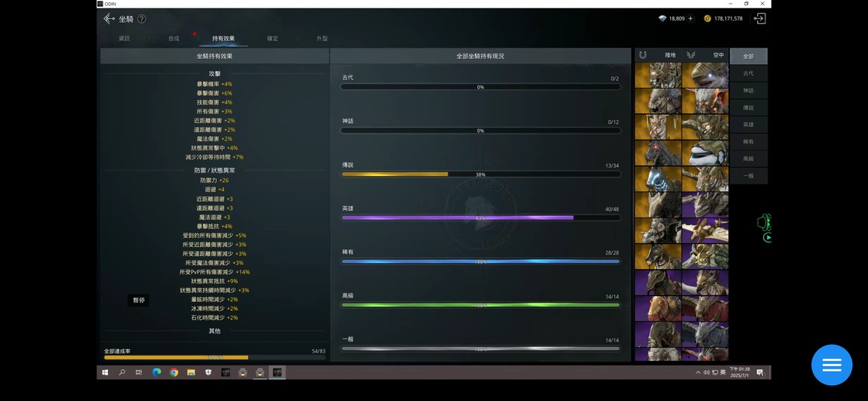Click the 暫停 pause label
Screen dimensions: 868x401
click(138, 301)
